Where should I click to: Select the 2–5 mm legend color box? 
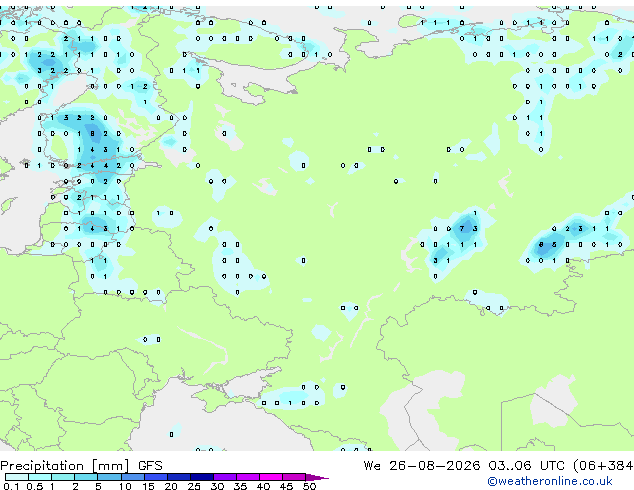(x=86, y=477)
